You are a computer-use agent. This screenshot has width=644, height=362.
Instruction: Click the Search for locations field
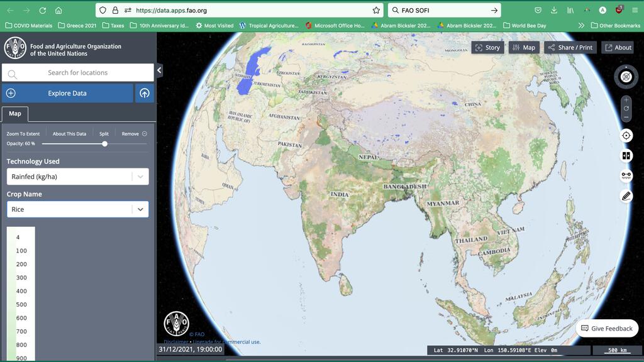tap(77, 73)
